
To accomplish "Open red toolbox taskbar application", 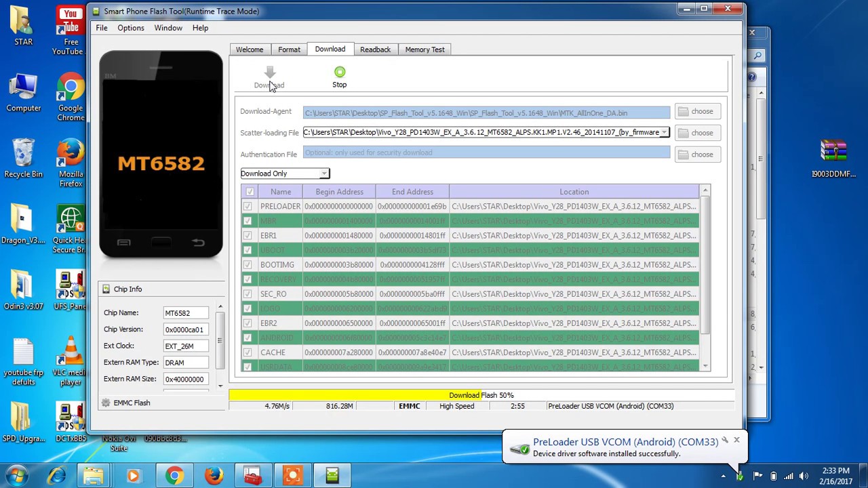I will (x=253, y=476).
